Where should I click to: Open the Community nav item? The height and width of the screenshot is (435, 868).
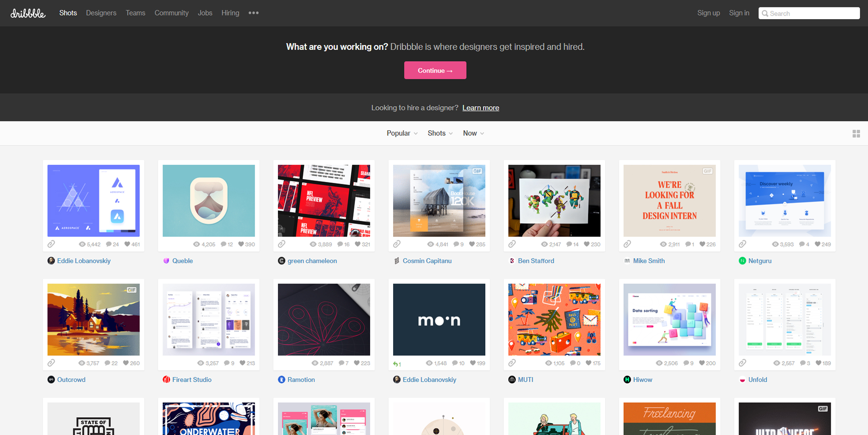tap(171, 13)
